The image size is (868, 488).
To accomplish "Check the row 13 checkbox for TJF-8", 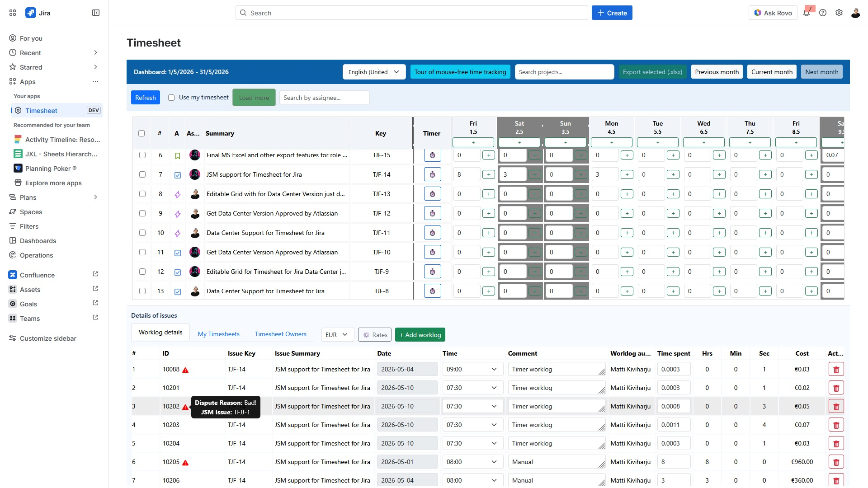I will click(142, 291).
